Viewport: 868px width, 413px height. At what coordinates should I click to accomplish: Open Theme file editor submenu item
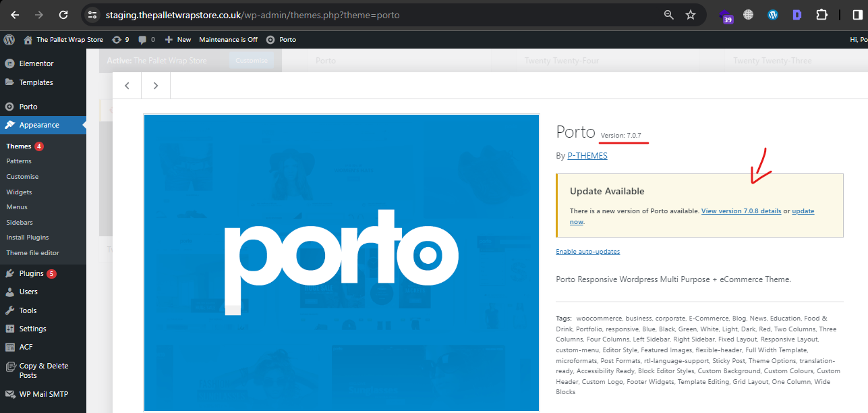pos(32,252)
